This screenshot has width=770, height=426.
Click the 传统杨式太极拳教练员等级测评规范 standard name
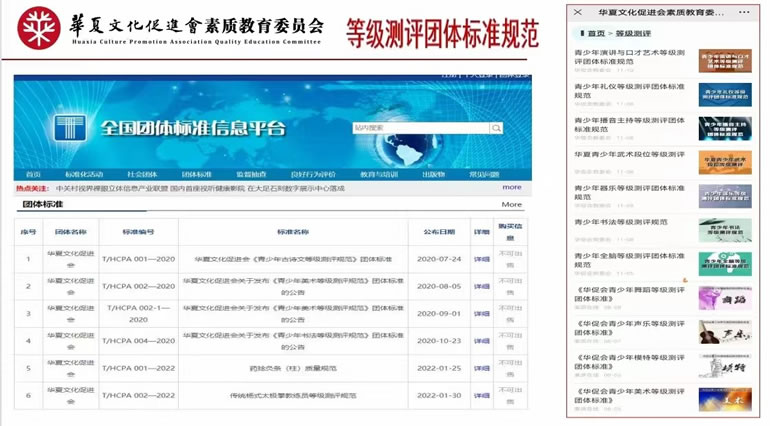(x=293, y=396)
